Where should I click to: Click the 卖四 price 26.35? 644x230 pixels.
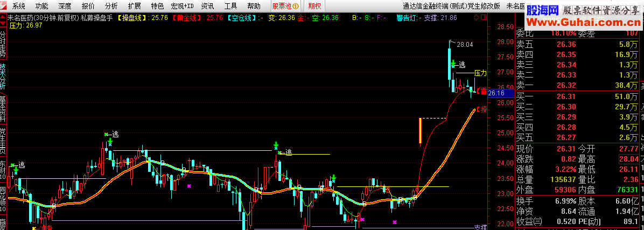566,54
